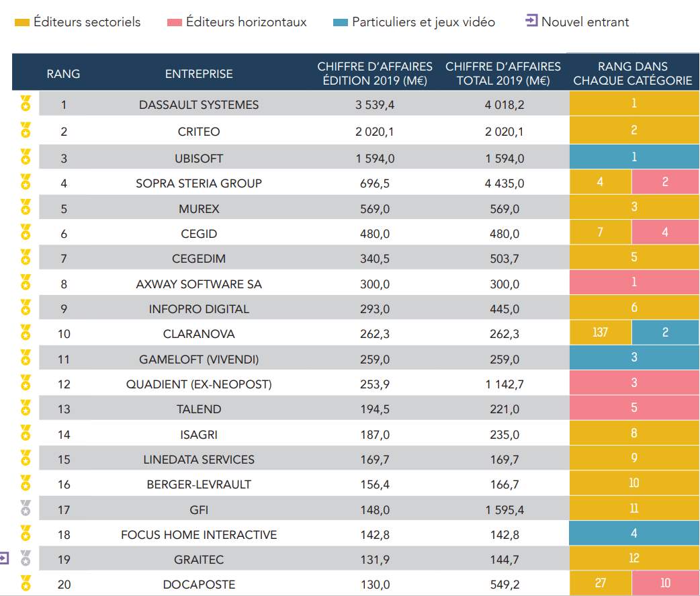The height and width of the screenshot is (596, 700).
Task: Click the medal beside Quadient (ex-Neopost)
Action: point(26,382)
